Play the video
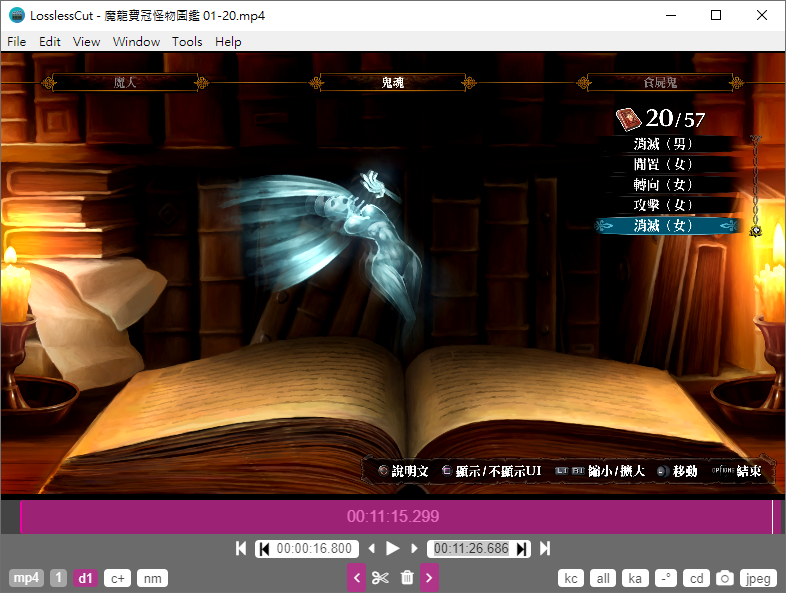 (x=392, y=548)
